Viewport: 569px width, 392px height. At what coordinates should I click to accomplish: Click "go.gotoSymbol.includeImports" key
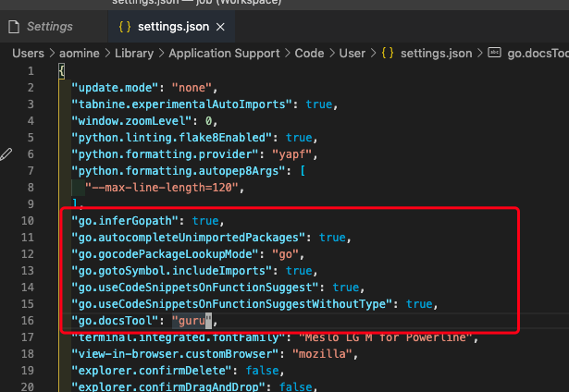(172, 271)
